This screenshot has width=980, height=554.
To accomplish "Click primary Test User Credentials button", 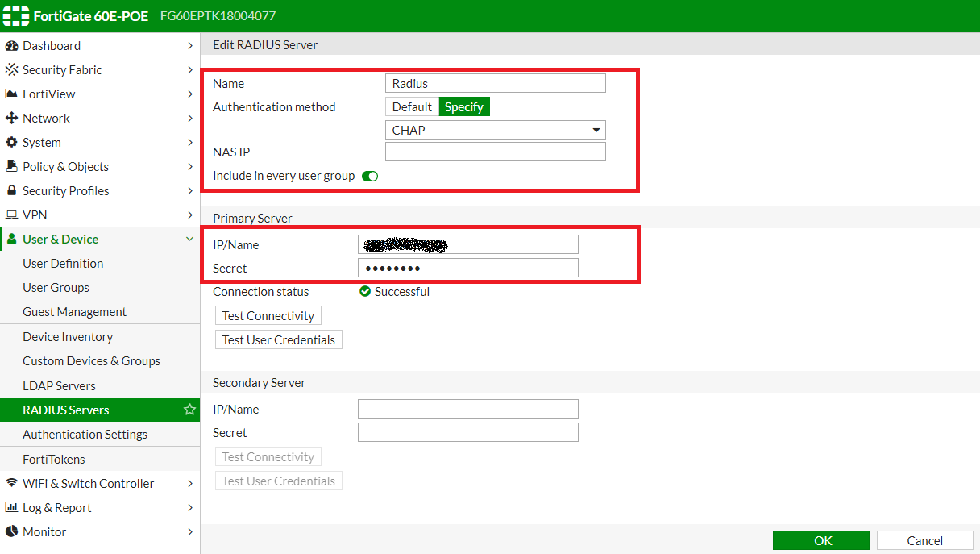I will (279, 340).
